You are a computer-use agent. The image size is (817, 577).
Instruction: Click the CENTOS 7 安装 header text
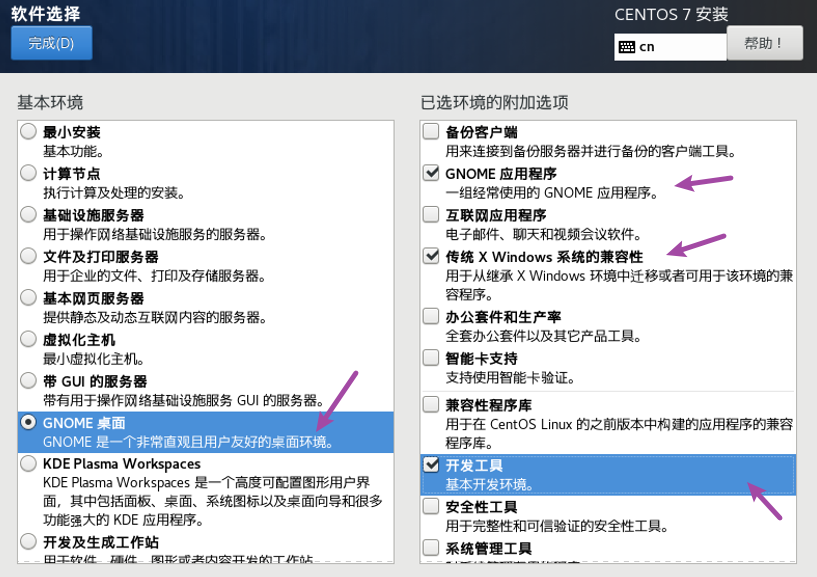point(671,14)
